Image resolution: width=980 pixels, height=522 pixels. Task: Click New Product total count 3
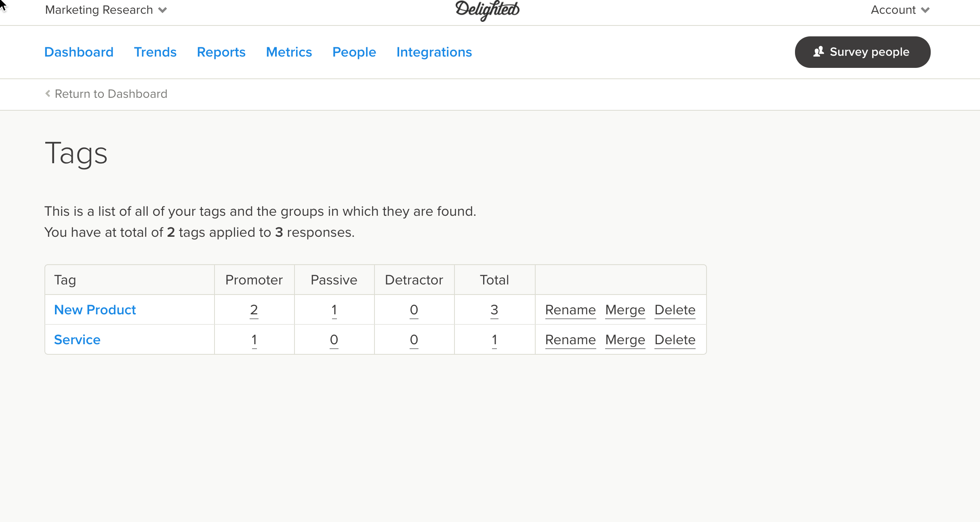[x=494, y=310]
